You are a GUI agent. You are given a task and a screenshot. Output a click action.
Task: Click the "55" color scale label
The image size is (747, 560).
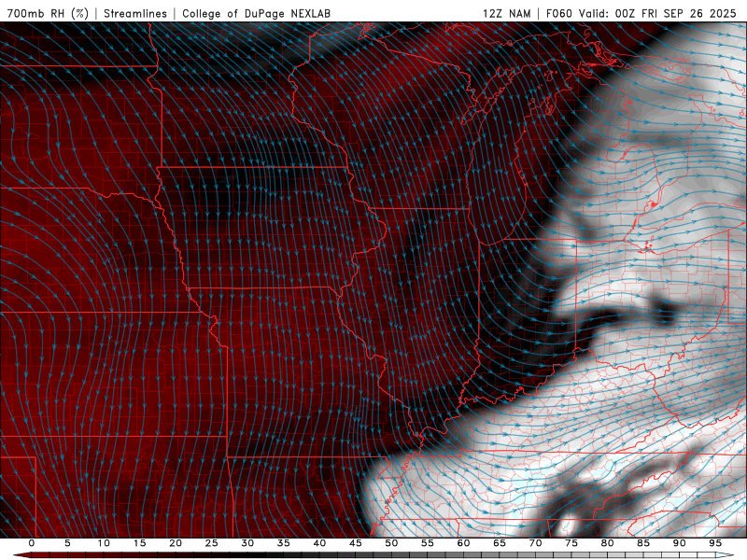[428, 543]
